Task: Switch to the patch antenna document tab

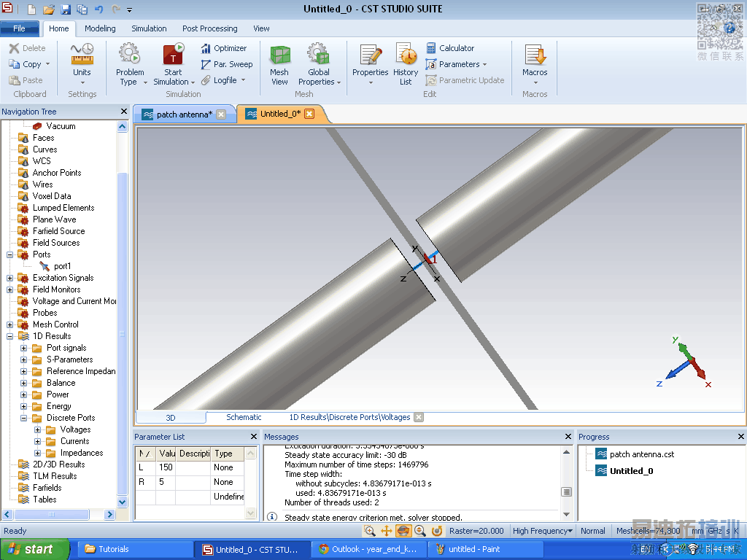Action: click(185, 114)
